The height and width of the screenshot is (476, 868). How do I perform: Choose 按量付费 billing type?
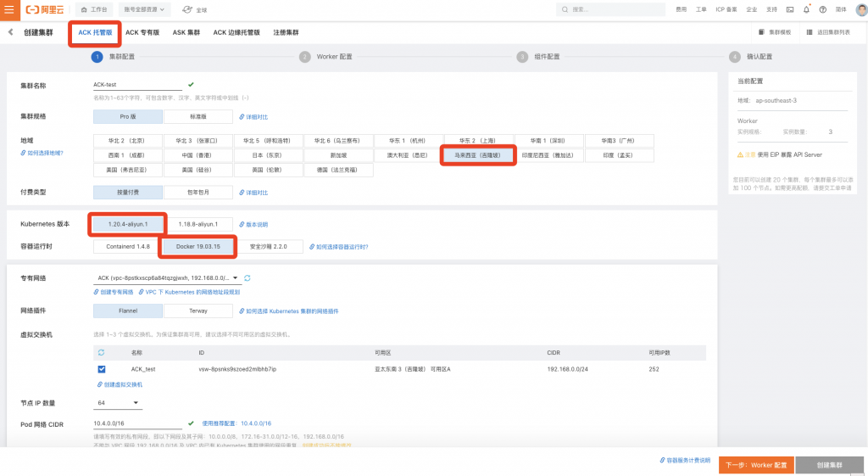point(128,193)
